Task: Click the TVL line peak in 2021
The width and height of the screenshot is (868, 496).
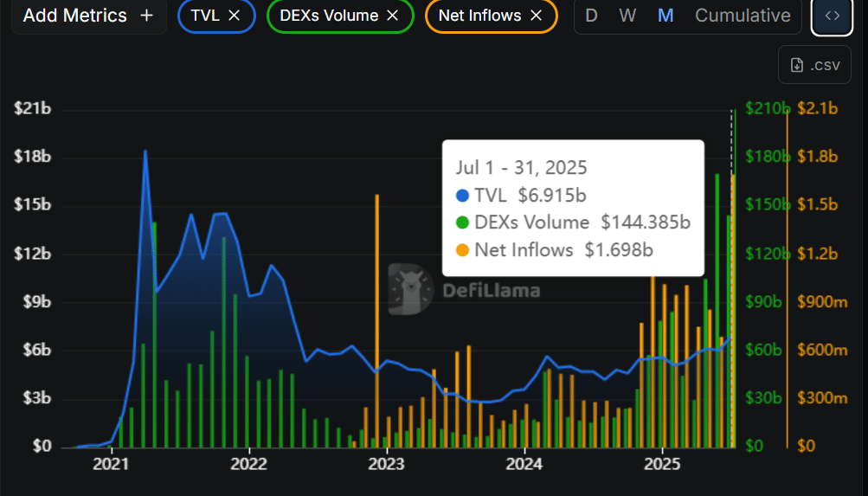Action: pyautogui.click(x=145, y=151)
